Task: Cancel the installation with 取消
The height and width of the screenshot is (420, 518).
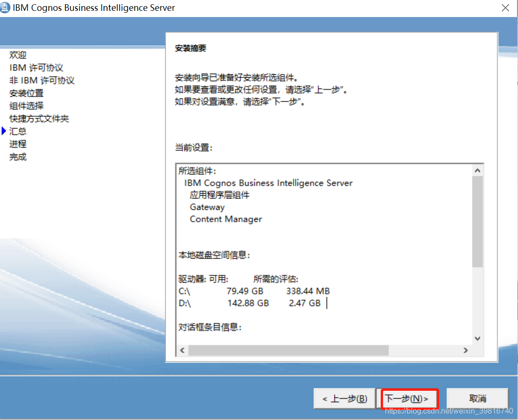Action: click(x=477, y=398)
